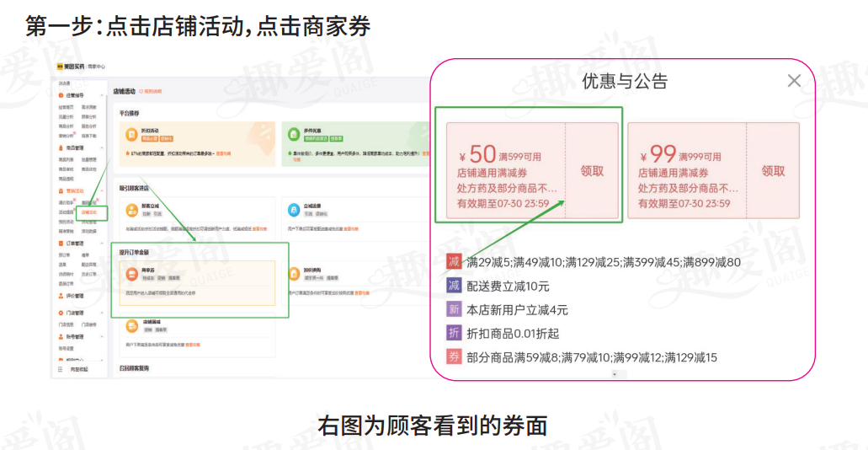Click the 店铺满减 icon
This screenshot has width=868, height=450.
click(x=131, y=325)
